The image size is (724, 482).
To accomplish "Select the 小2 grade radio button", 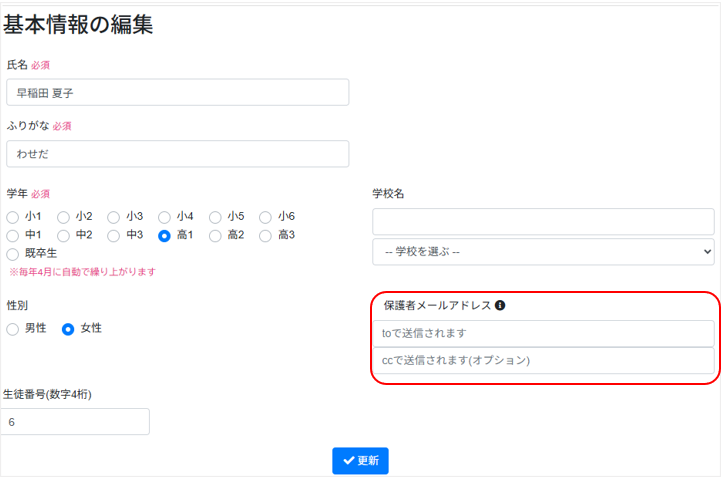I will 63,217.
